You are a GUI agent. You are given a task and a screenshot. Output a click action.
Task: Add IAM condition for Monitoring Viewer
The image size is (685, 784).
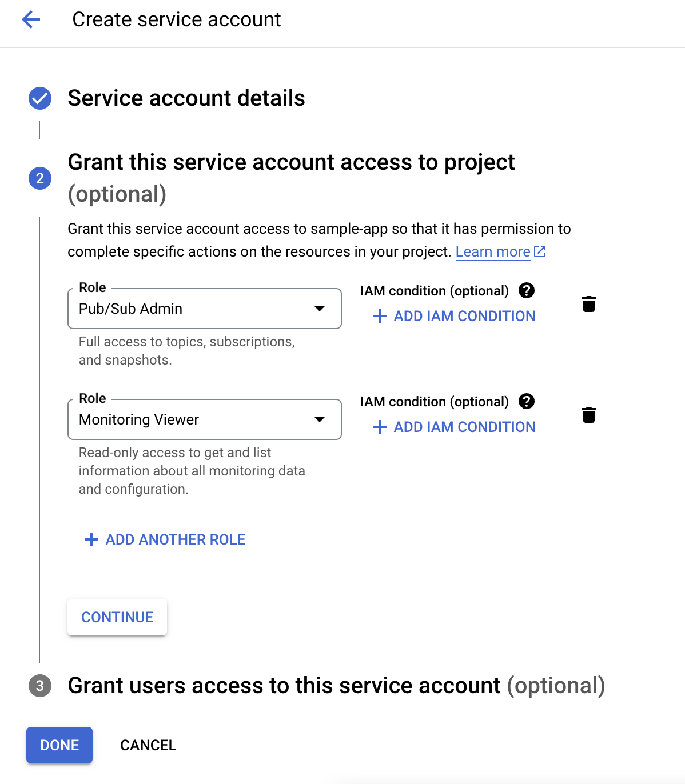(454, 427)
